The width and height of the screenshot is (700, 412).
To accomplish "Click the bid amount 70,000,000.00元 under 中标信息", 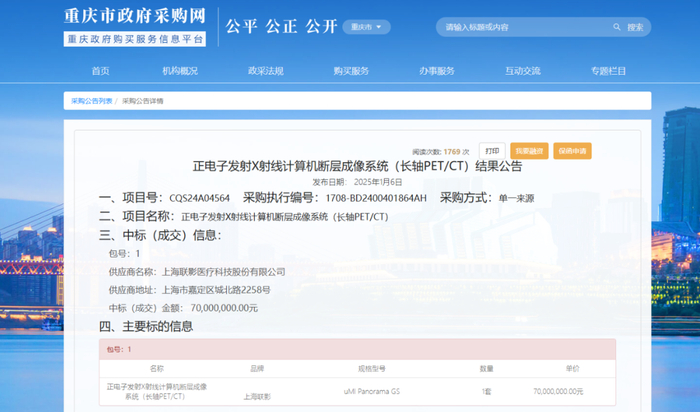I will [x=224, y=308].
